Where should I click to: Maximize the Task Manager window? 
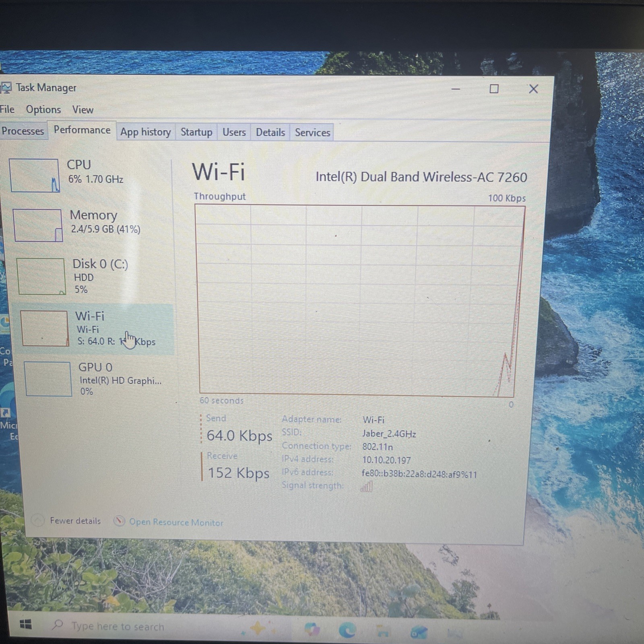[x=494, y=89]
